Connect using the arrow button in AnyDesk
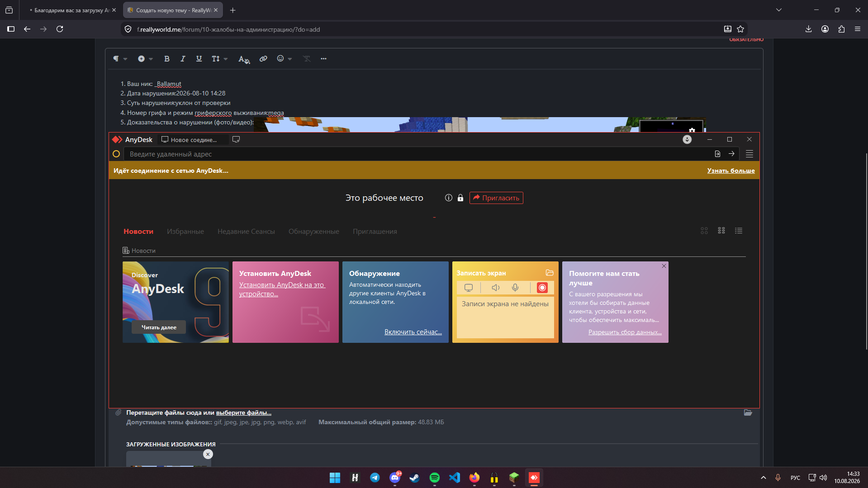868x488 pixels. click(731, 154)
